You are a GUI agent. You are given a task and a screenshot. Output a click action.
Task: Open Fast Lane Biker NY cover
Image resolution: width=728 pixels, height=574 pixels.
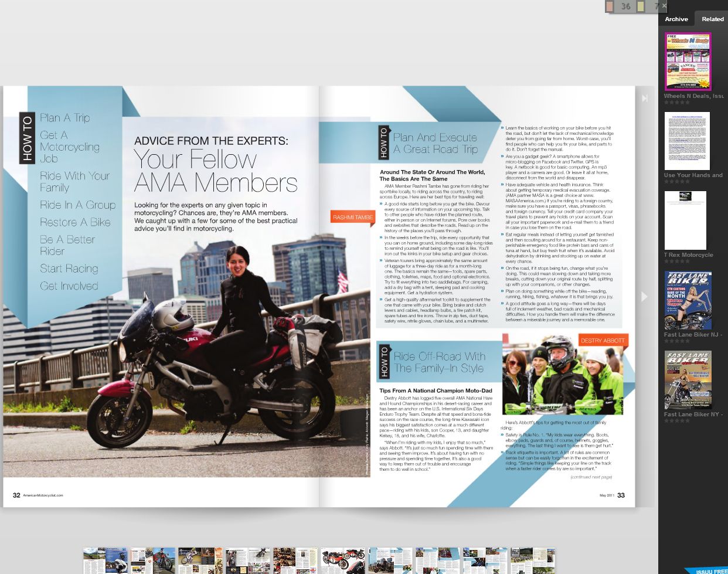(x=688, y=380)
